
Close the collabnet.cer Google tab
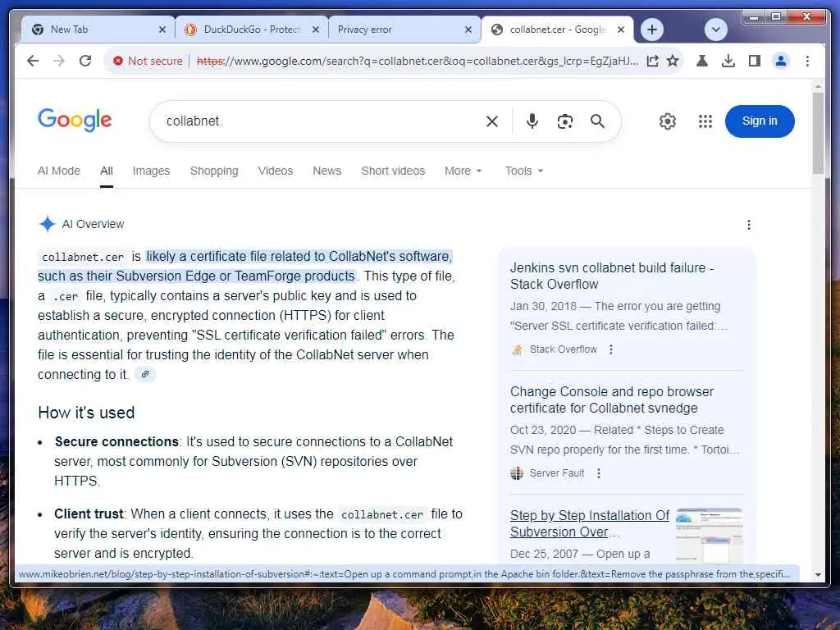tap(621, 30)
